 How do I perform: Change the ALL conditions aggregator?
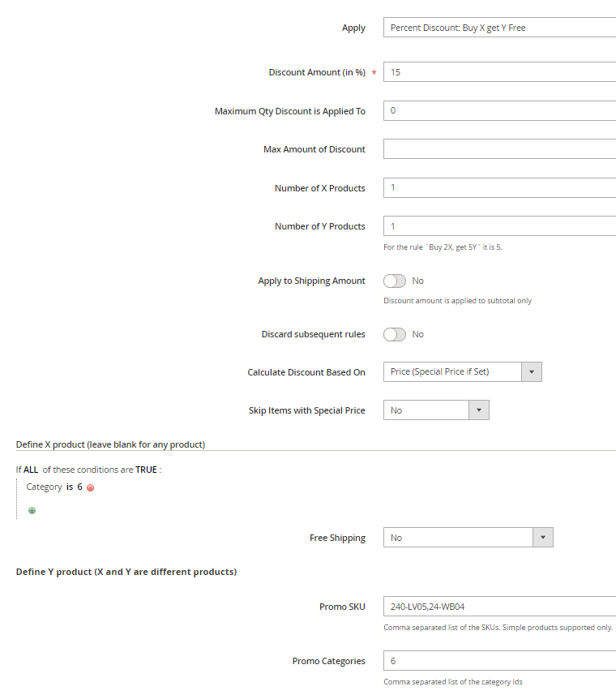click(x=32, y=470)
